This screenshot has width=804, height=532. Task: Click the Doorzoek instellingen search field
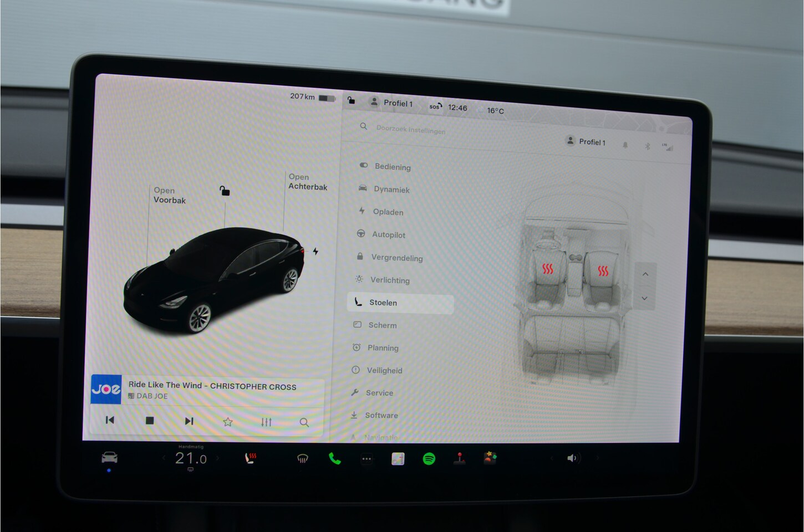410,130
